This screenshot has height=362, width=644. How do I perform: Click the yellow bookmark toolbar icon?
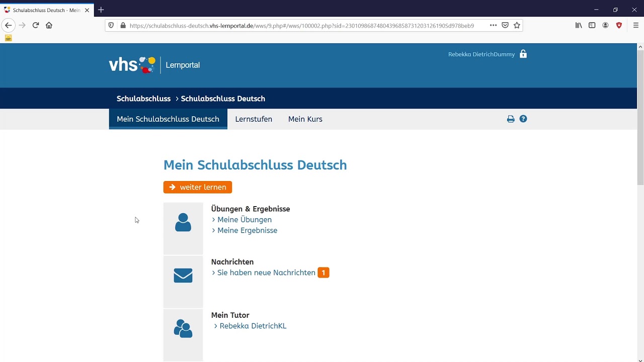click(8, 38)
